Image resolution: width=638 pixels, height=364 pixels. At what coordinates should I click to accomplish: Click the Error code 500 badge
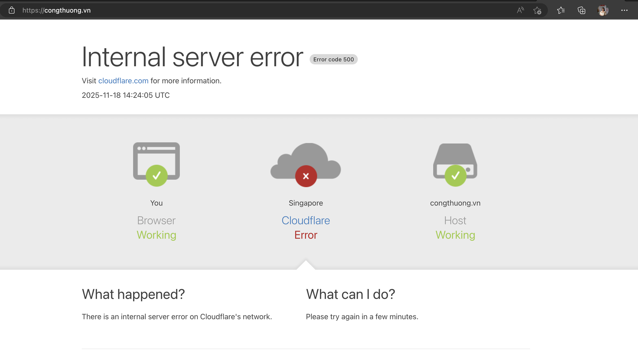pos(333,59)
